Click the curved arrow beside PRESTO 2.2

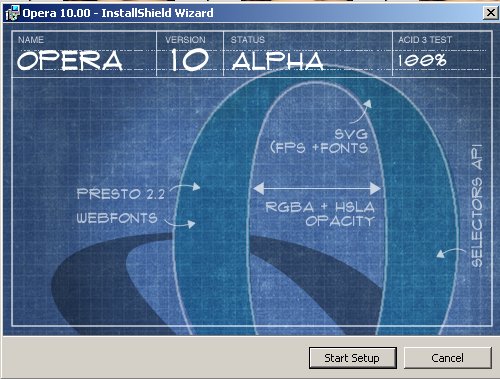185,187
